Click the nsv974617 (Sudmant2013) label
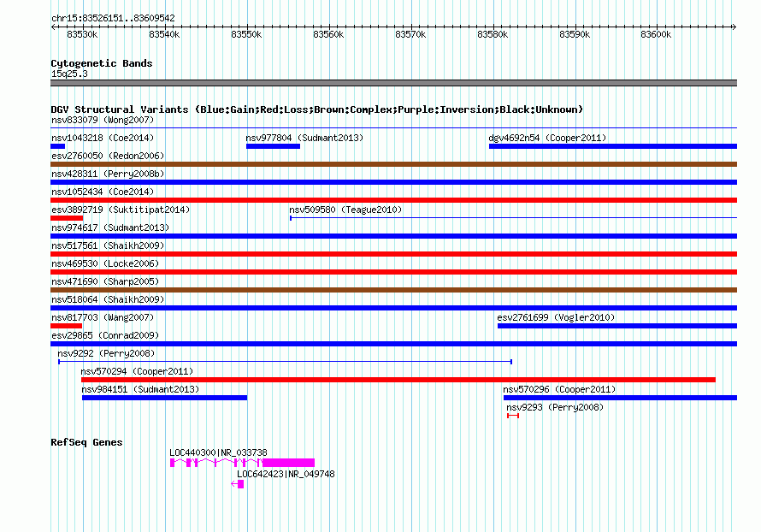Image resolution: width=761 pixels, height=532 pixels. coord(110,228)
